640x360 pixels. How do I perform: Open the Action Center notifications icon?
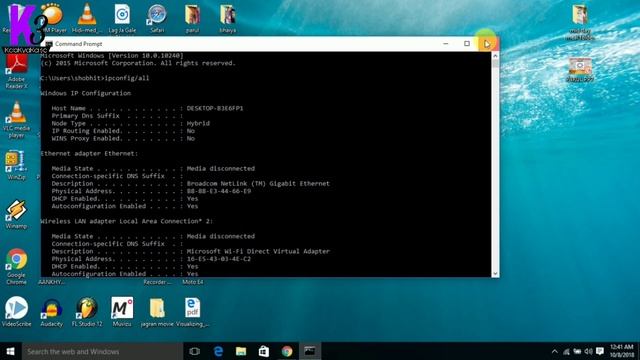click(600, 351)
